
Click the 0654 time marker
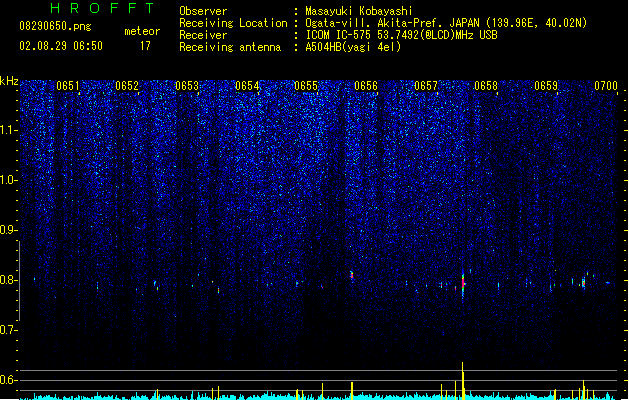click(247, 86)
